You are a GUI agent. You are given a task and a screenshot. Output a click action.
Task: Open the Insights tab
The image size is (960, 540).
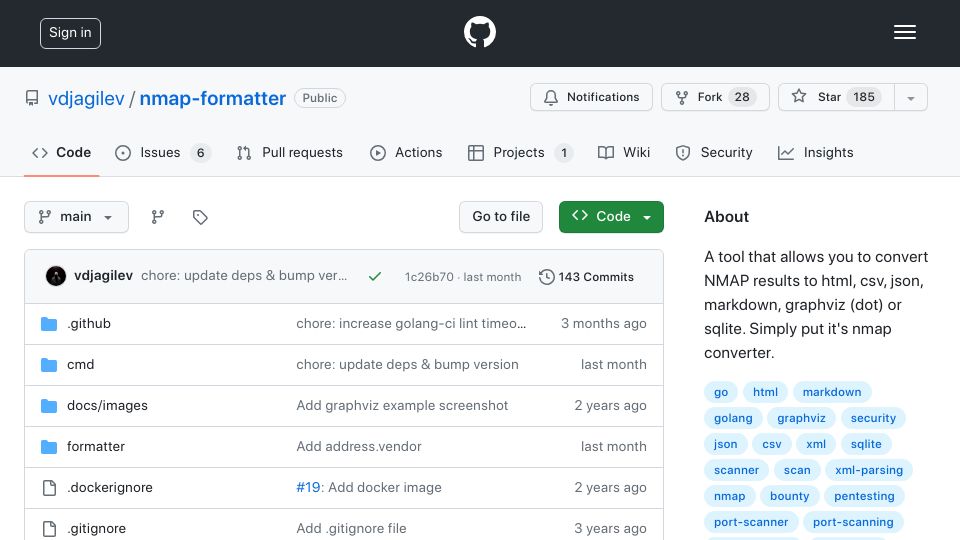[816, 152]
